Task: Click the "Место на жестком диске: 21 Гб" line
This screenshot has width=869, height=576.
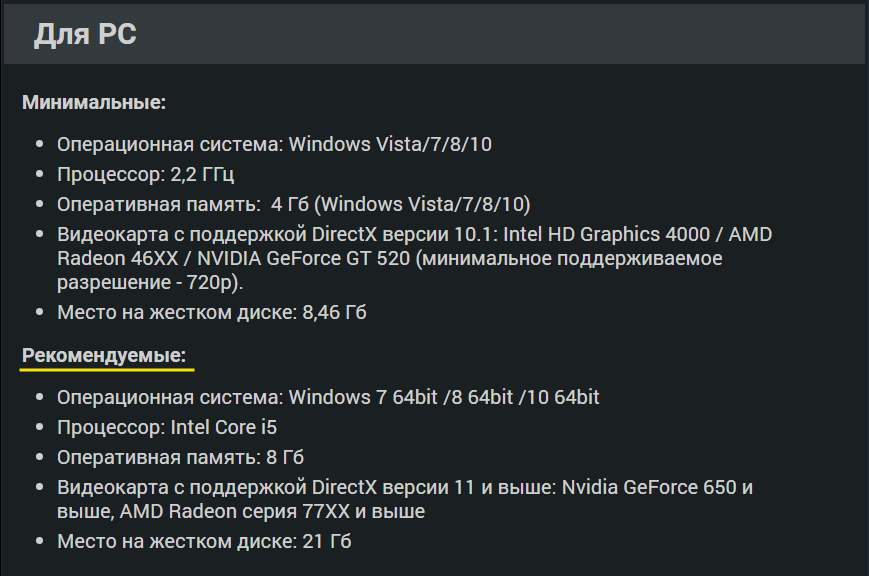Action: point(204,541)
